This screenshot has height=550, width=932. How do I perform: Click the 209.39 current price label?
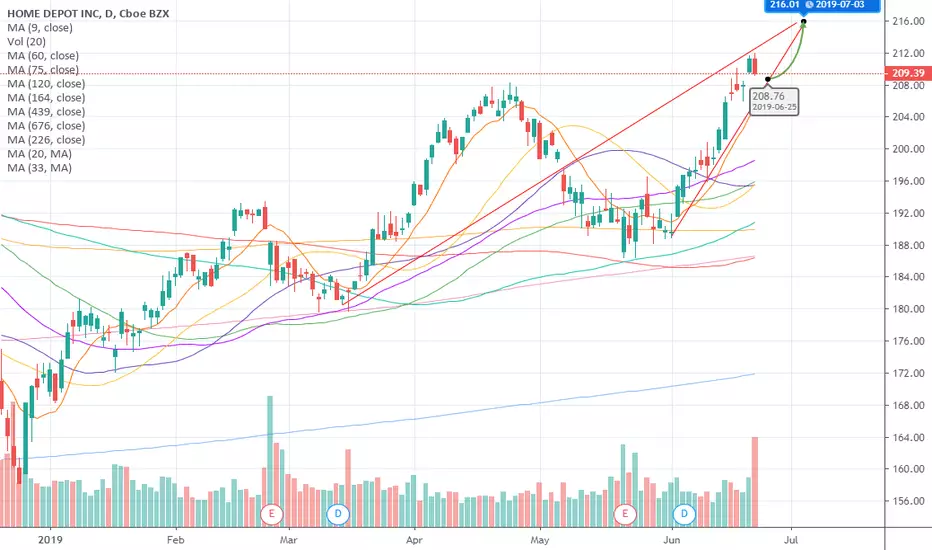[908, 73]
